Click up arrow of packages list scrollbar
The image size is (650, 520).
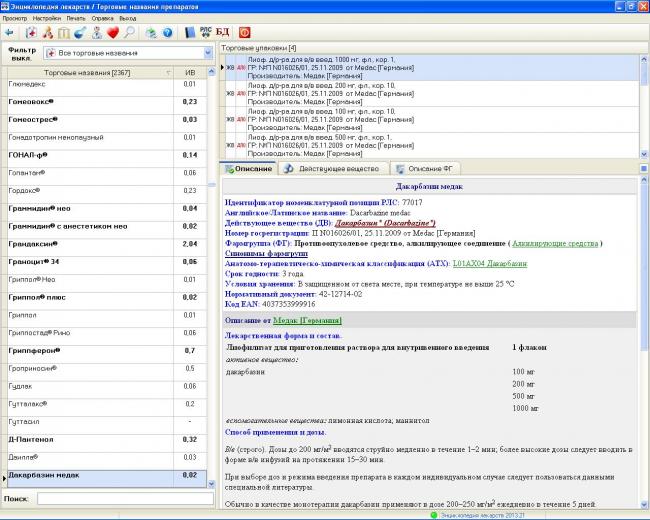tap(644, 59)
